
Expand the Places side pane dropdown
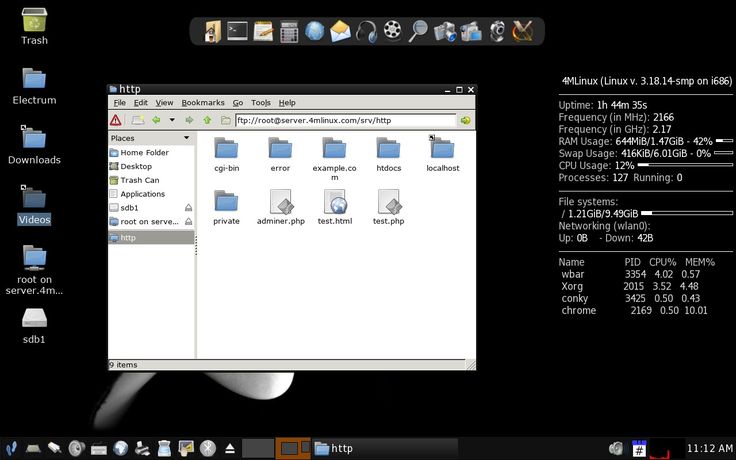tap(186, 138)
